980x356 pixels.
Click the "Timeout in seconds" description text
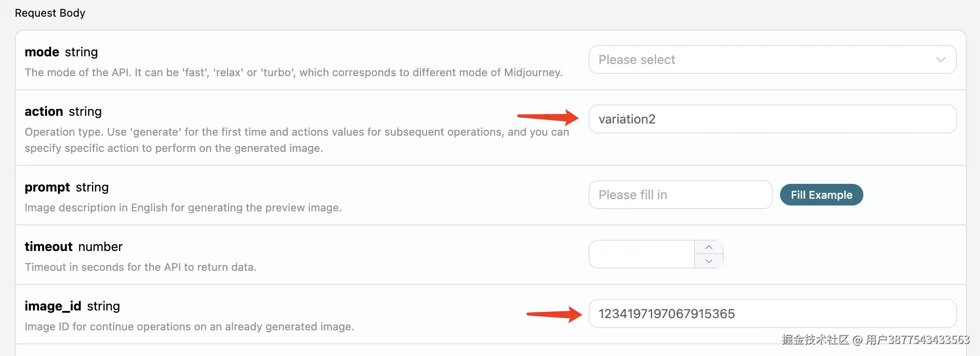pyautogui.click(x=141, y=267)
